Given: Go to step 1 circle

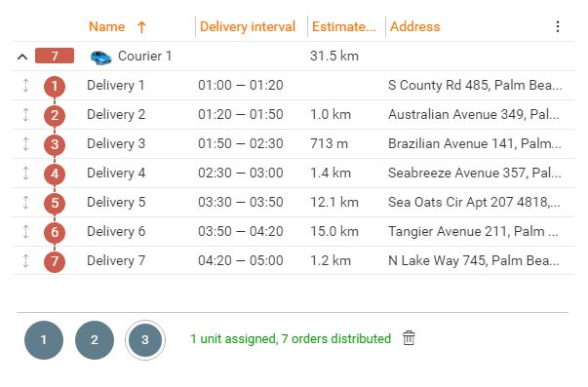Looking at the screenshot, I should tap(44, 340).
